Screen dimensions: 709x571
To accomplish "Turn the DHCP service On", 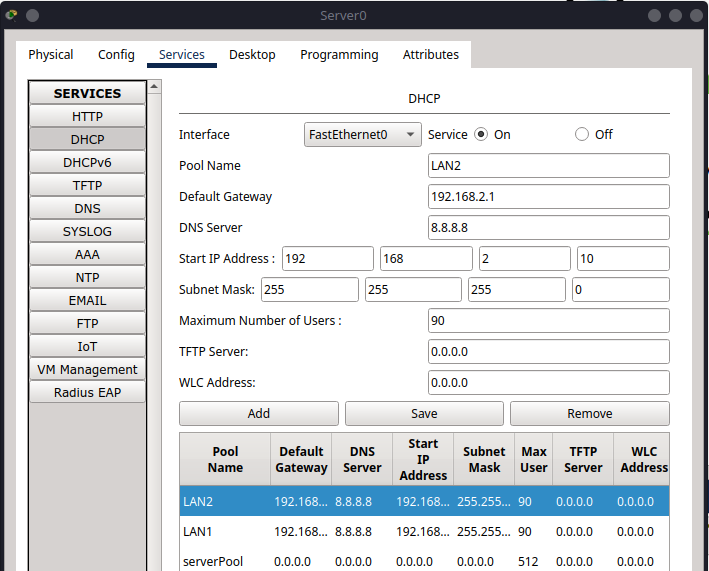I will 481,134.
